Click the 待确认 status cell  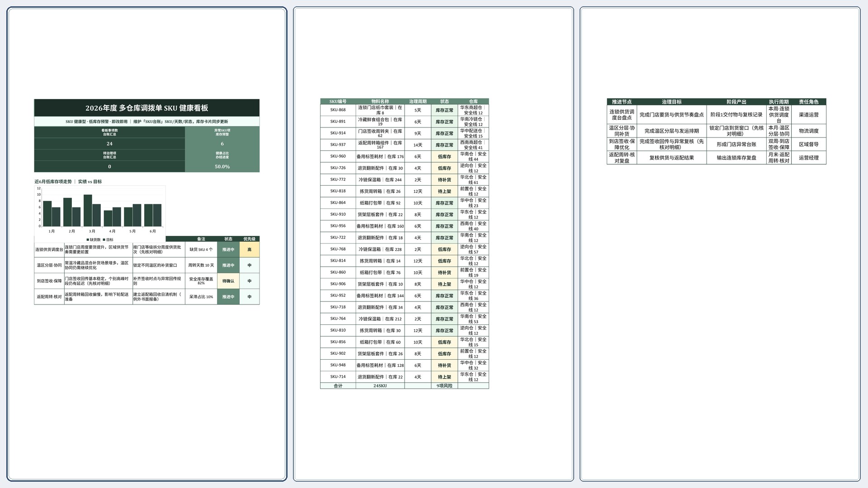228,281
